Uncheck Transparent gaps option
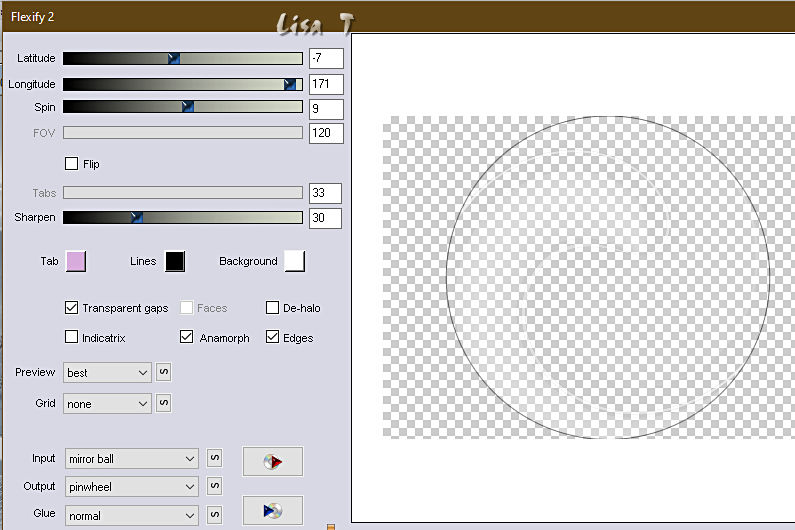The width and height of the screenshot is (795, 530). pyautogui.click(x=71, y=308)
